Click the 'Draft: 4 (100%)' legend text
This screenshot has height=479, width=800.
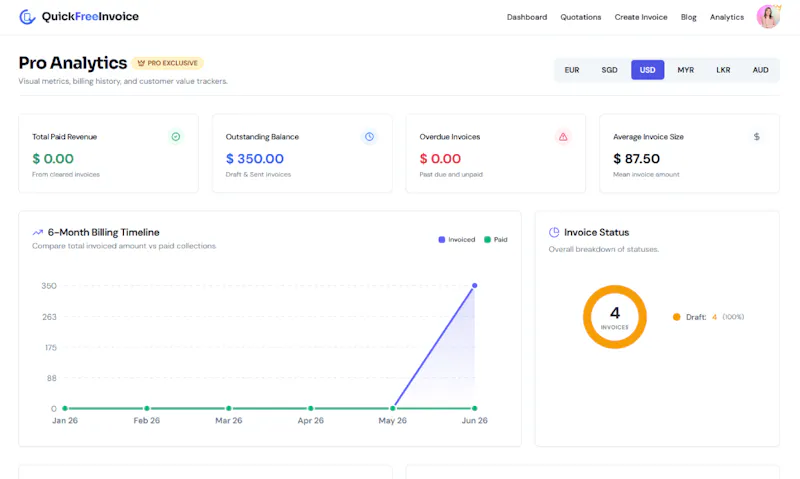pos(715,317)
